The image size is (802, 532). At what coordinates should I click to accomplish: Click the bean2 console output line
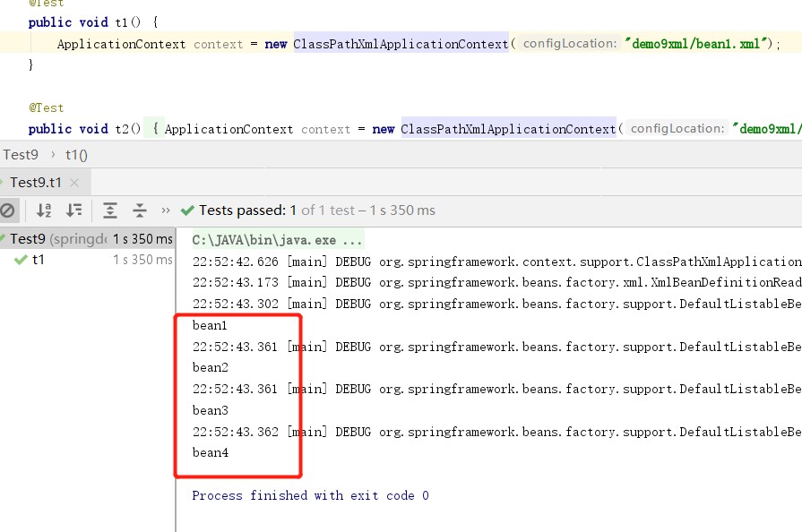coord(211,367)
